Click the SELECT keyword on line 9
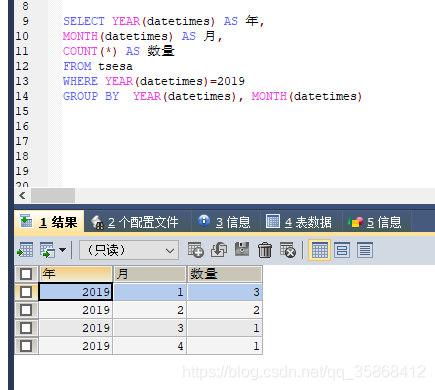The width and height of the screenshot is (435, 390). [x=84, y=21]
